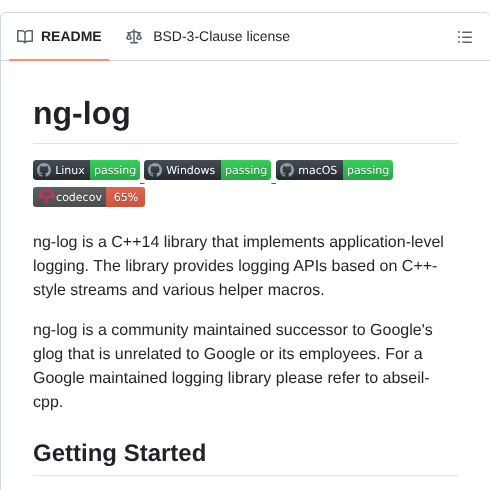Image resolution: width=490 pixels, height=490 pixels.
Task: Click the Getting Started heading
Action: point(120,453)
